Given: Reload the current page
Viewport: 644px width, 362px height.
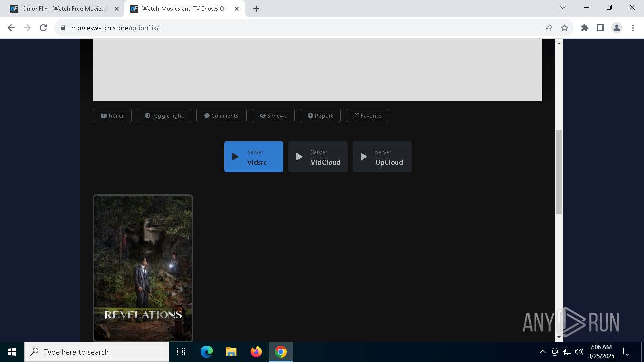Looking at the screenshot, I should pos(43,28).
